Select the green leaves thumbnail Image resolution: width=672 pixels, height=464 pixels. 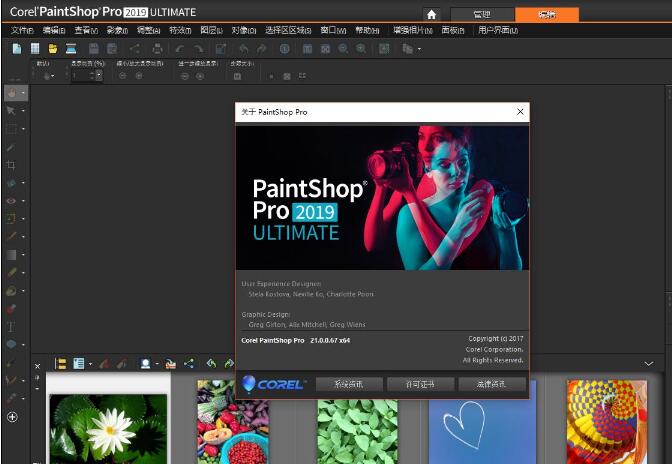click(x=357, y=432)
